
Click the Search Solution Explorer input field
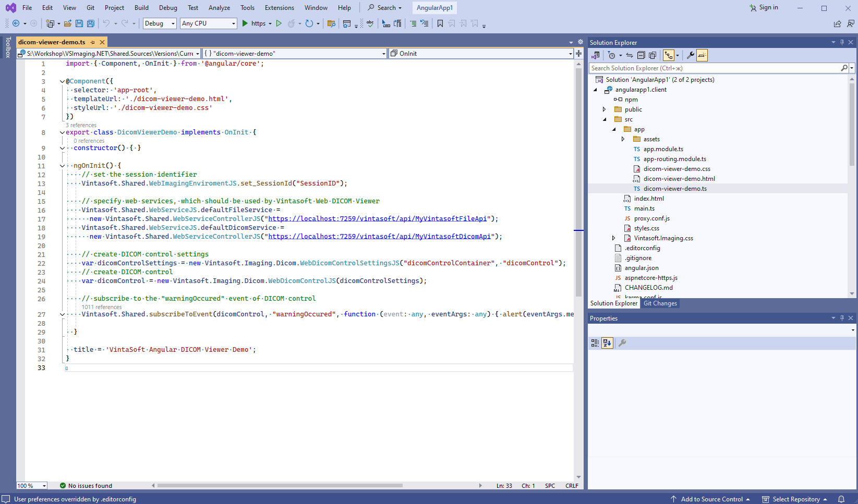coord(715,68)
